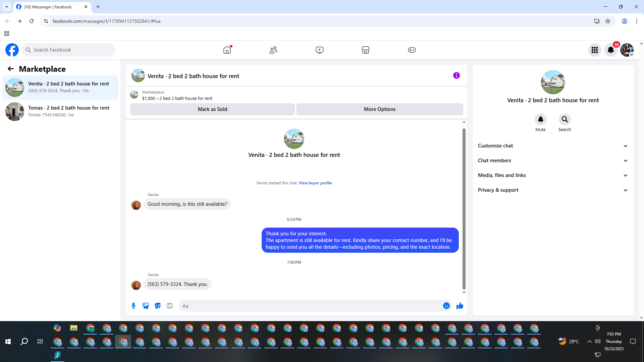The width and height of the screenshot is (644, 362).
Task: Open the Facebook menu grid icon
Action: pos(594,50)
